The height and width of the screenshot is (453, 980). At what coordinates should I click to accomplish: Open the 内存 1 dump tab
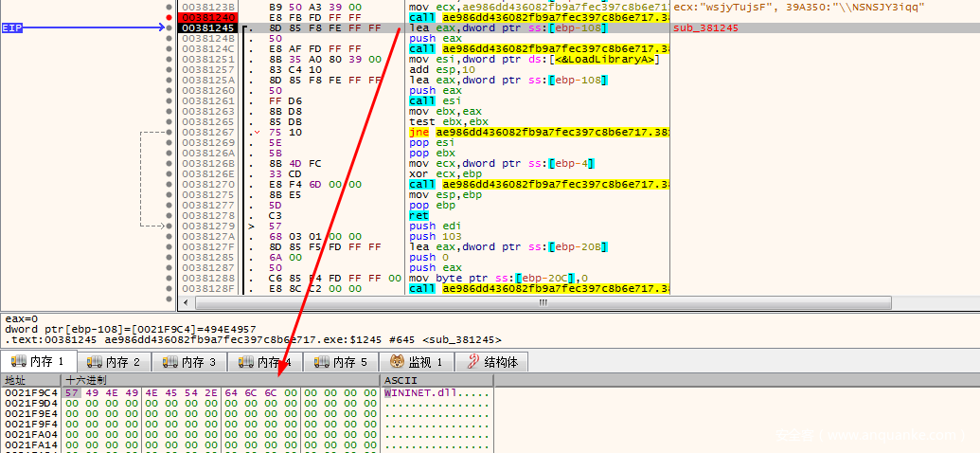click(39, 362)
